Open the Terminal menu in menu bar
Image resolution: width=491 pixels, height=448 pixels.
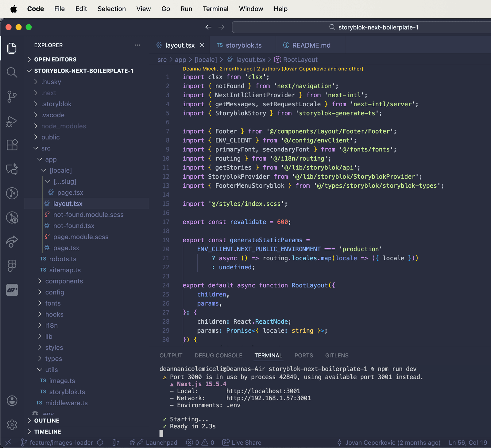coord(215,9)
